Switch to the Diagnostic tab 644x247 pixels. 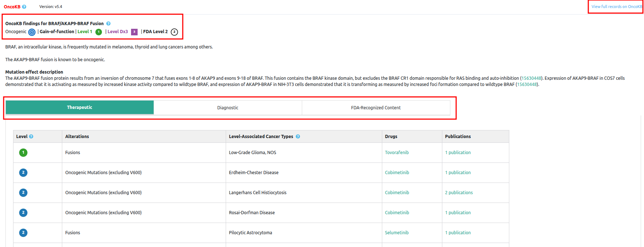click(228, 108)
